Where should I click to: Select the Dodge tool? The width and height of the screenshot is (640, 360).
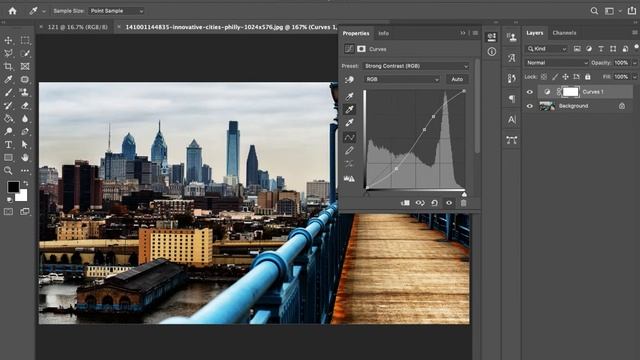8,131
